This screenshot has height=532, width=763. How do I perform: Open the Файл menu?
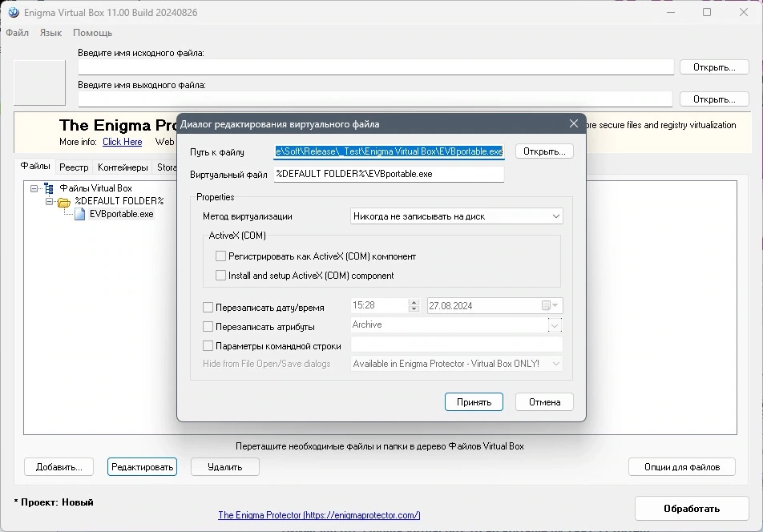[18, 33]
